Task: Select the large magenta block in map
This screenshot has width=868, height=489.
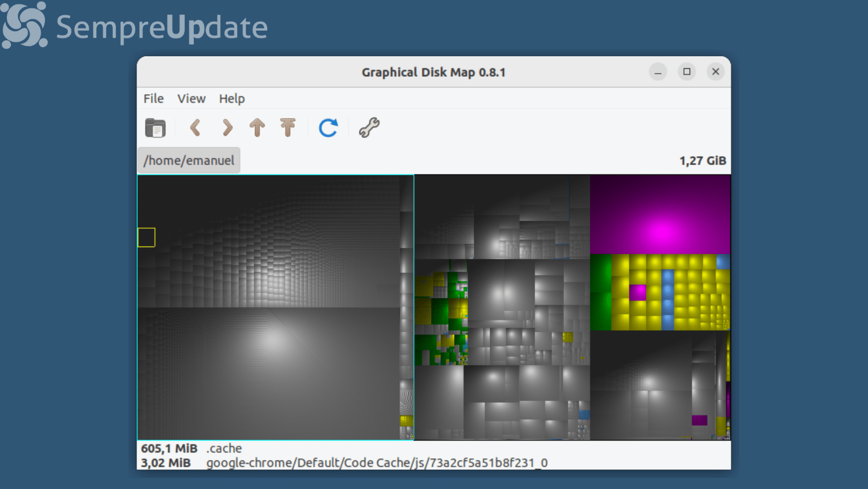Action: pos(660,215)
